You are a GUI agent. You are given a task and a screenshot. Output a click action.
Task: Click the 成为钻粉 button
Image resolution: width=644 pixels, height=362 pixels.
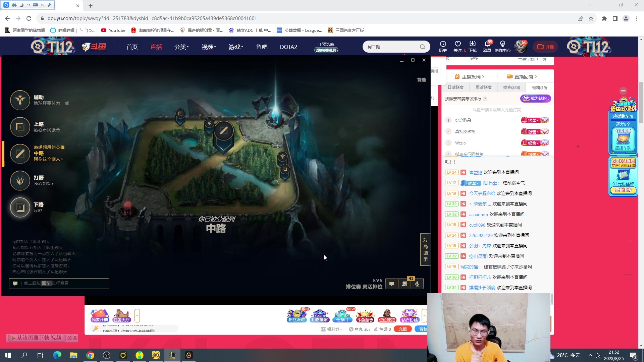point(536,99)
